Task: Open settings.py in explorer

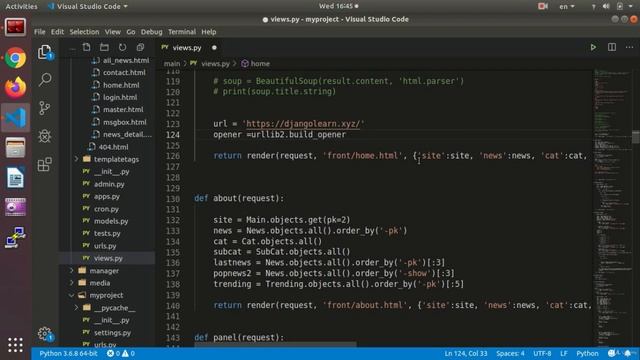Action: point(113,333)
